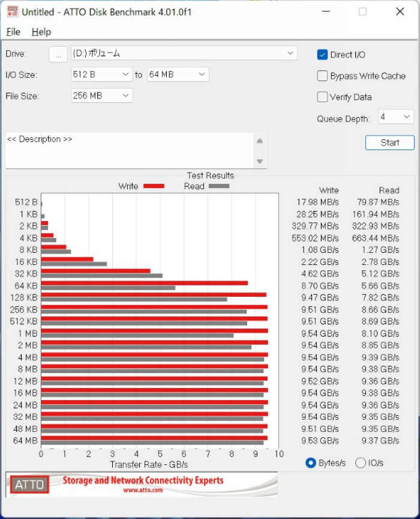Screen dimensions: 420x519
Task: Open the Help menu
Action: [x=41, y=32]
